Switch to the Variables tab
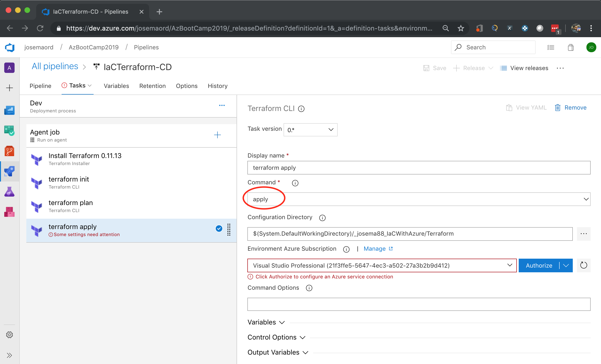This screenshot has height=364, width=601. 116,86
